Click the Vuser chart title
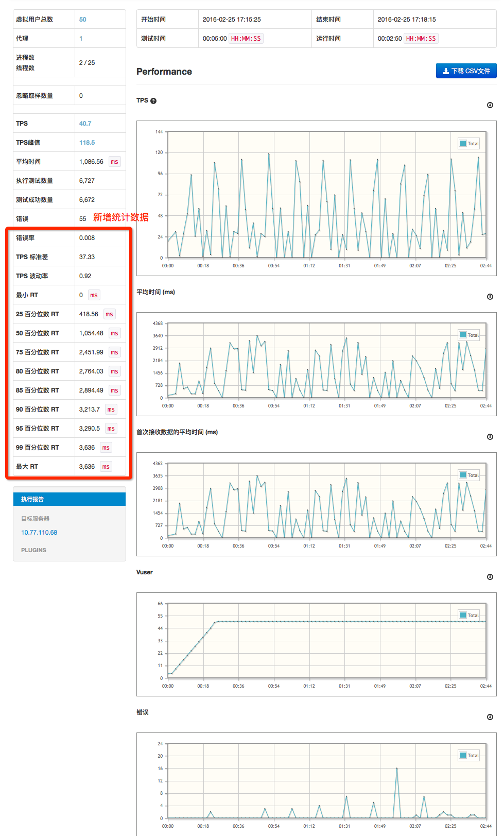This screenshot has width=504, height=836. 145,572
